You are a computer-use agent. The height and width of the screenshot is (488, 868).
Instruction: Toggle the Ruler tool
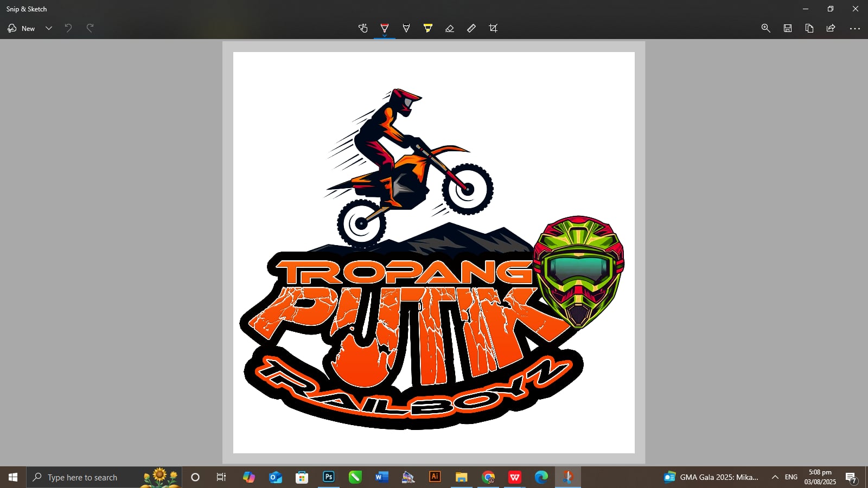point(471,28)
